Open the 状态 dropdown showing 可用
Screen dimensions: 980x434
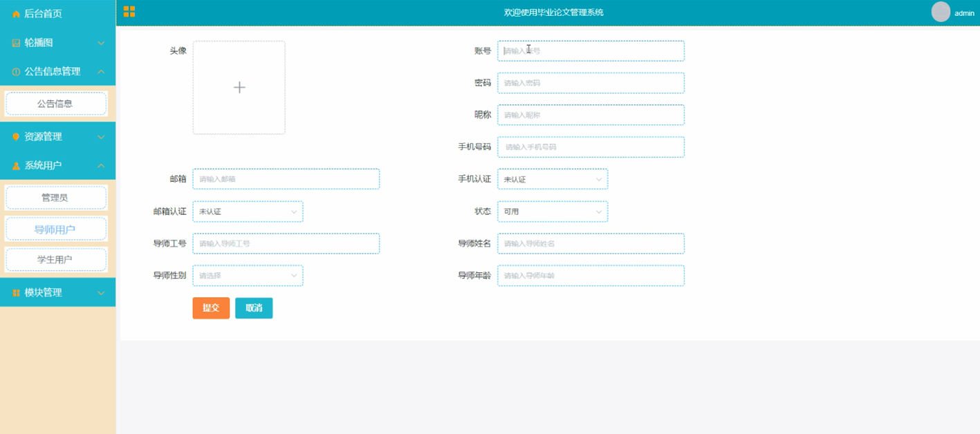(553, 211)
